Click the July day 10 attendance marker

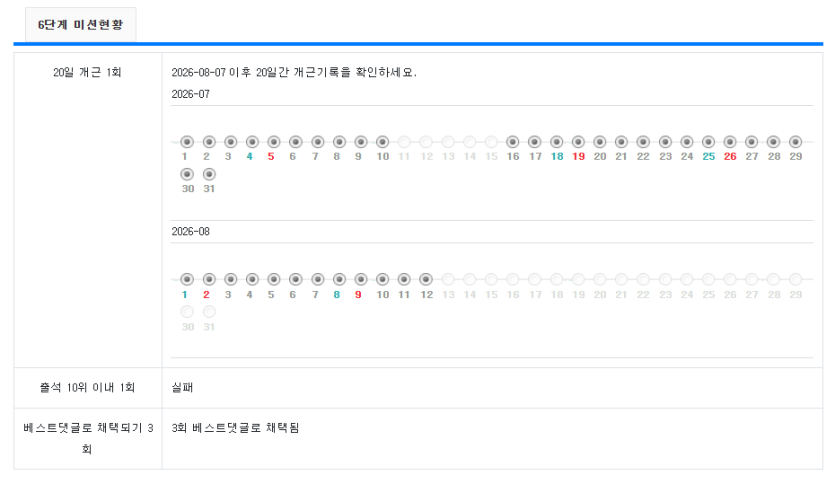tap(382, 142)
